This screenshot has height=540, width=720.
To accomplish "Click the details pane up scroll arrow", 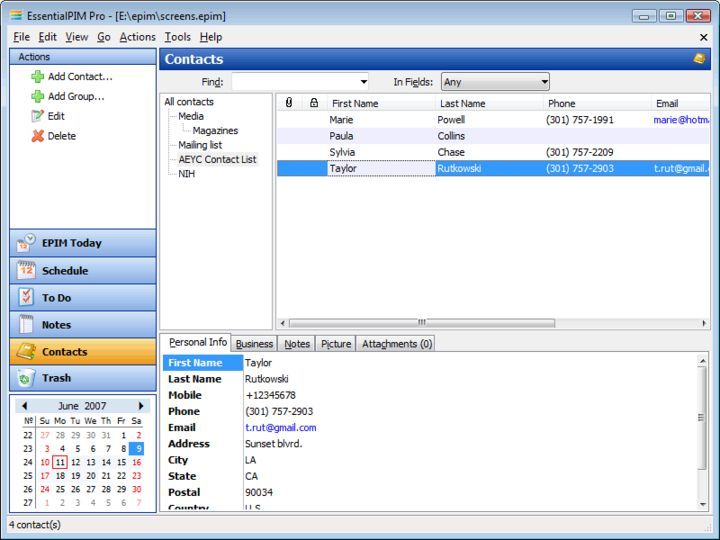I will 703,361.
